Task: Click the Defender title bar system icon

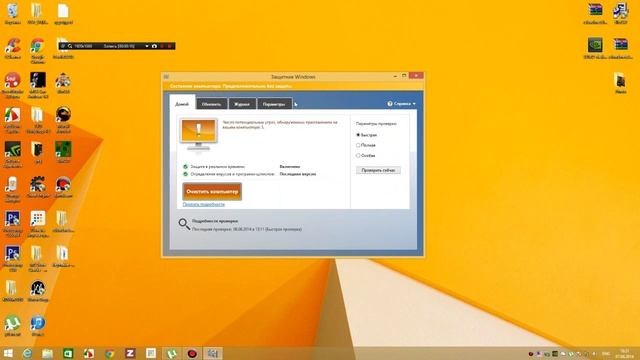Action: pos(166,76)
